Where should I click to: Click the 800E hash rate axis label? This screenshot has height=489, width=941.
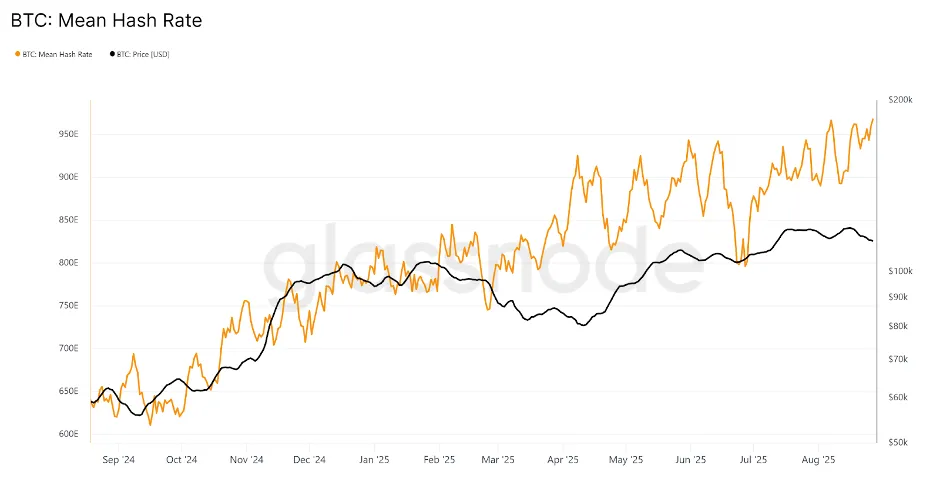pos(67,263)
